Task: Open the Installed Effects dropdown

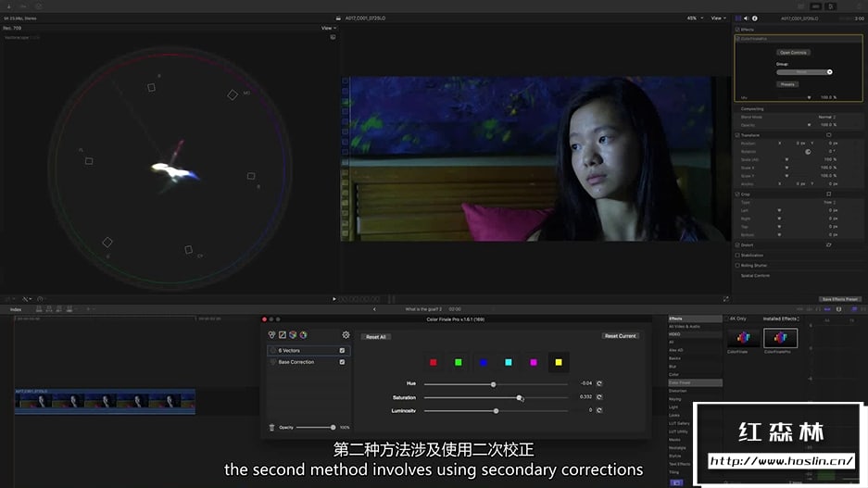Action: [781, 319]
